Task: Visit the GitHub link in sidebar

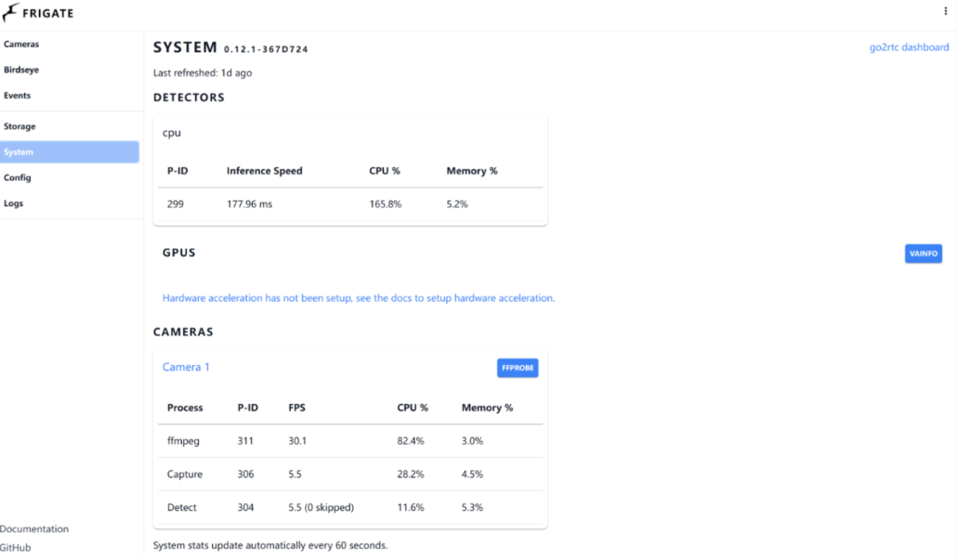Action: pyautogui.click(x=16, y=548)
